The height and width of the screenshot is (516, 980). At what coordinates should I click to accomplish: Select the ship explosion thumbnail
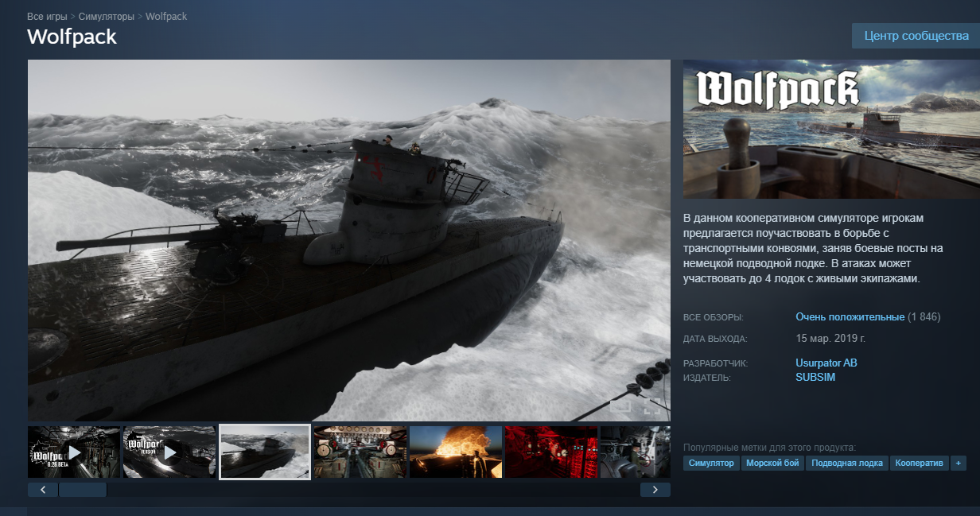click(x=456, y=452)
